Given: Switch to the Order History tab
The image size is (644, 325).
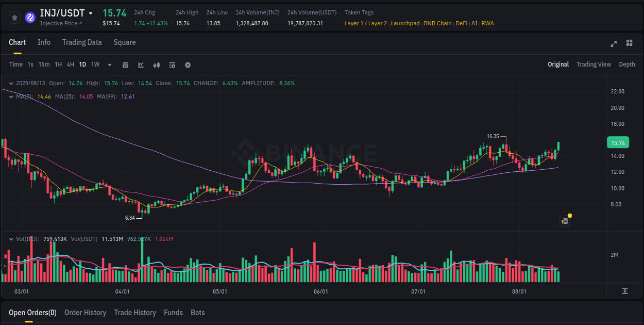Looking at the screenshot, I should point(85,312).
